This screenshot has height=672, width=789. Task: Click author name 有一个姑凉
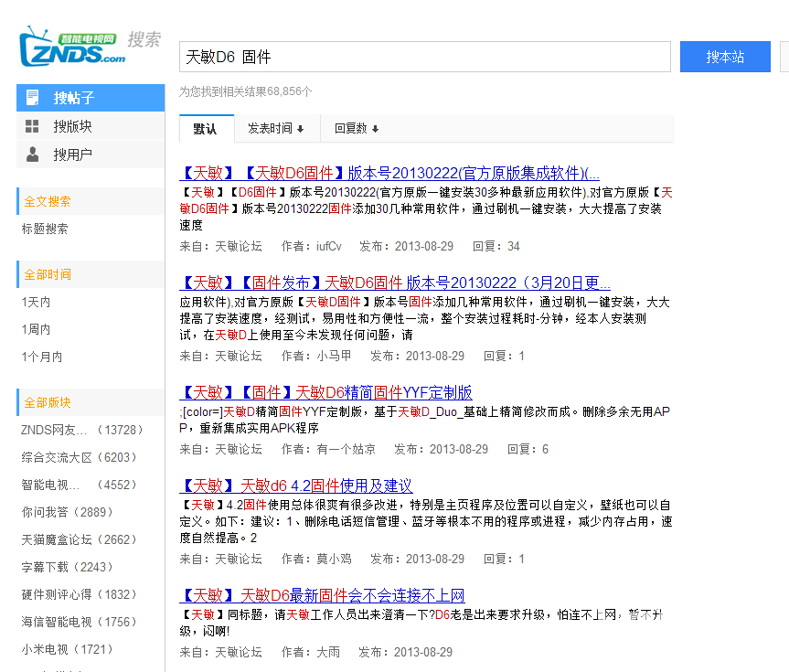[x=346, y=449]
